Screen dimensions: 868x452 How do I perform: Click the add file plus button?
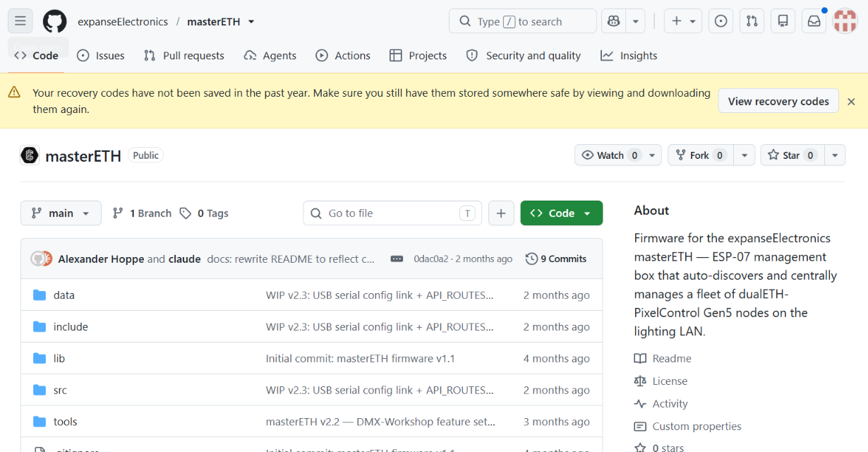(501, 213)
